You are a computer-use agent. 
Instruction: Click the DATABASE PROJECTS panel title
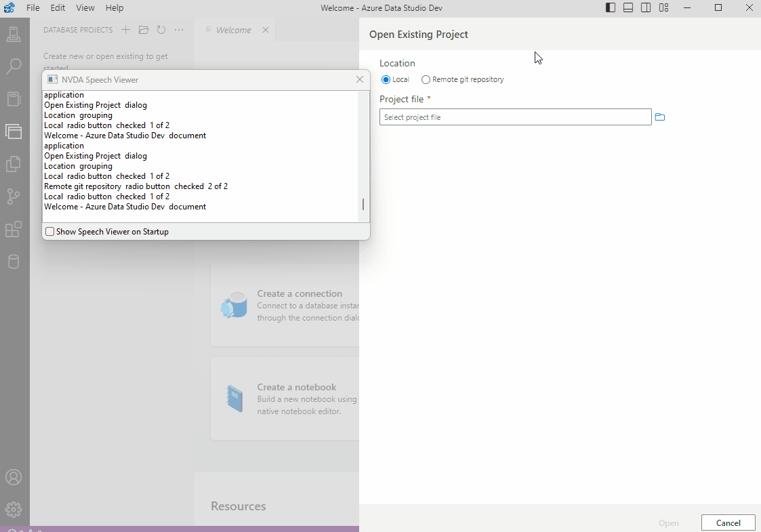click(x=78, y=30)
